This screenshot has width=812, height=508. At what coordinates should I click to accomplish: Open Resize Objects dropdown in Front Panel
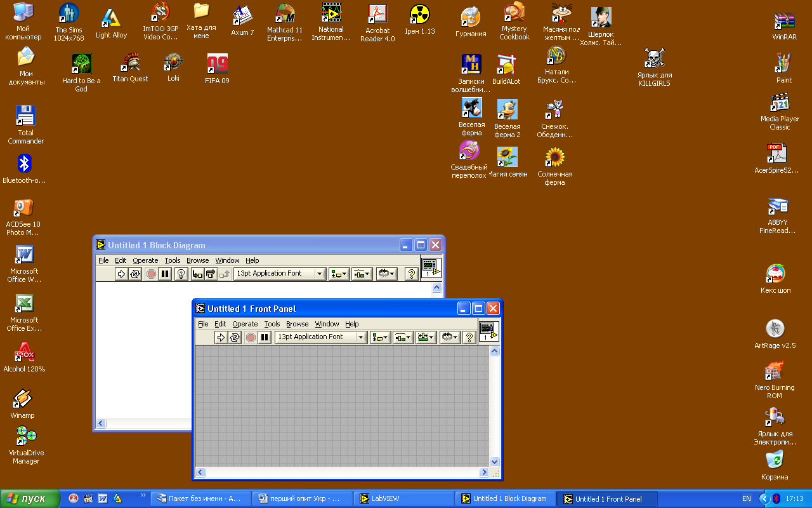coord(426,337)
